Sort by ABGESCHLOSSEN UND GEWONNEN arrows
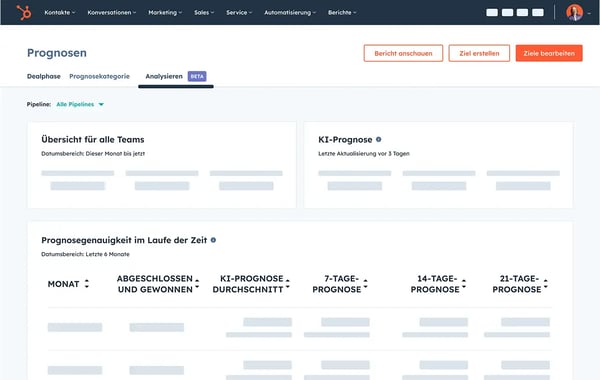The width and height of the screenshot is (600, 380). (197, 284)
